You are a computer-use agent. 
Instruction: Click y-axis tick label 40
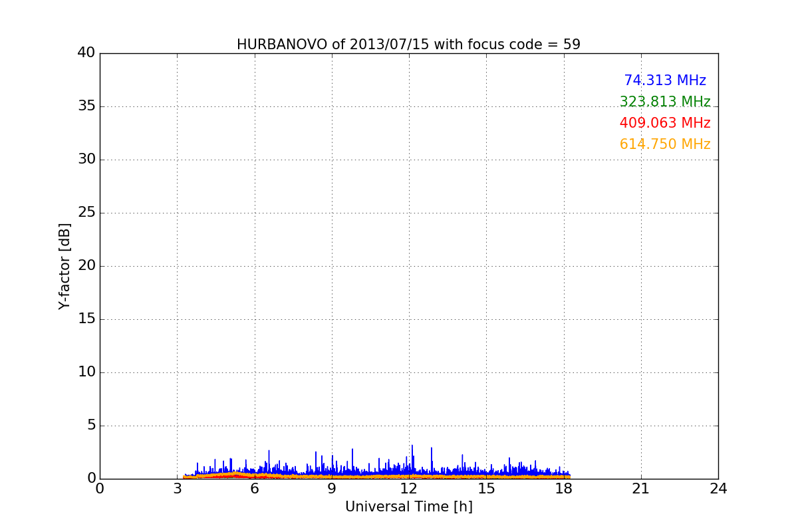click(86, 53)
